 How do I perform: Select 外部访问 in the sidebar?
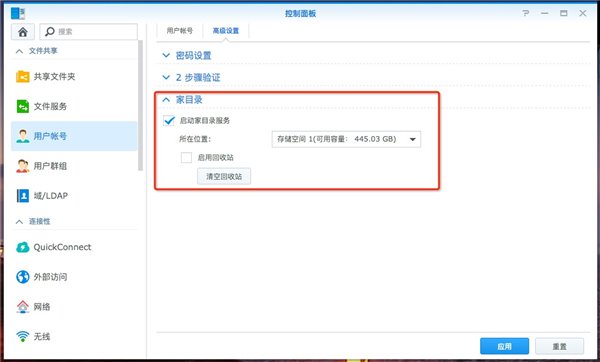[x=74, y=277]
